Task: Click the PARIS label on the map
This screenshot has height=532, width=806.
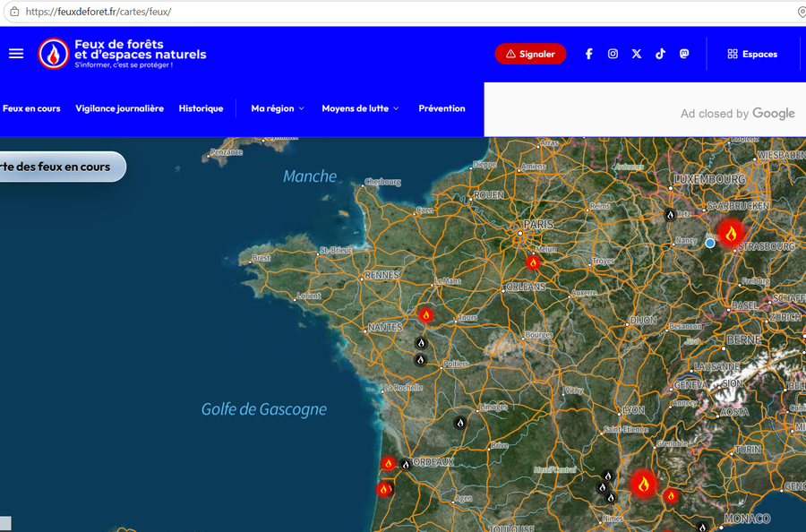Action: tap(538, 224)
